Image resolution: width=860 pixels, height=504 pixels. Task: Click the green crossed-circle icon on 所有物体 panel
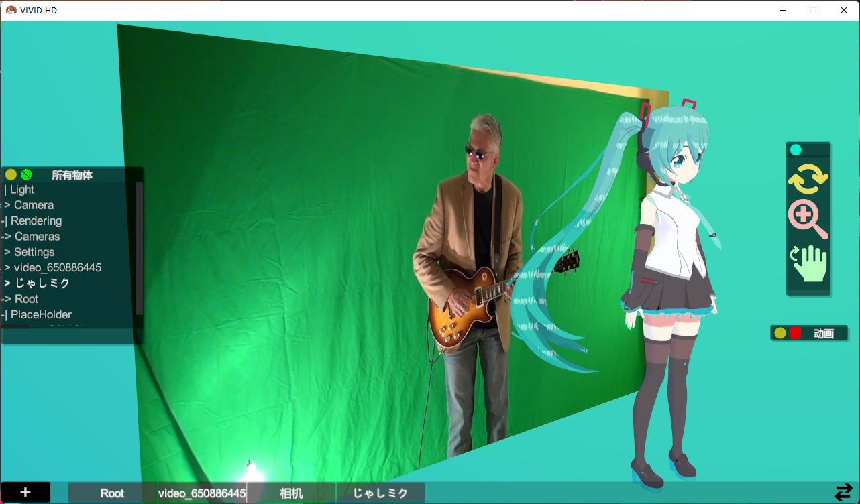pyautogui.click(x=26, y=174)
